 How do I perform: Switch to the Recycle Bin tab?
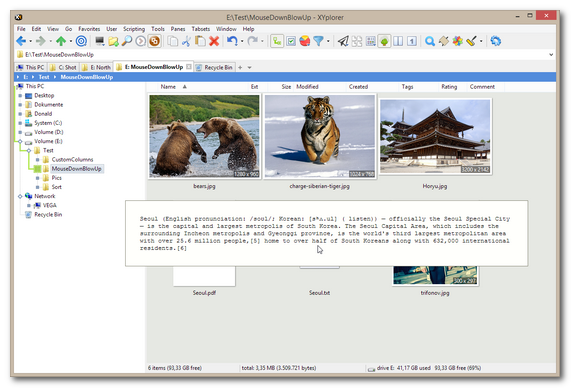click(x=214, y=67)
